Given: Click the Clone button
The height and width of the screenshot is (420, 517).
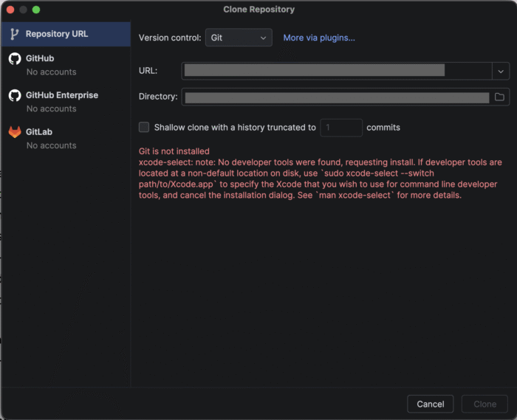Looking at the screenshot, I should click(485, 404).
